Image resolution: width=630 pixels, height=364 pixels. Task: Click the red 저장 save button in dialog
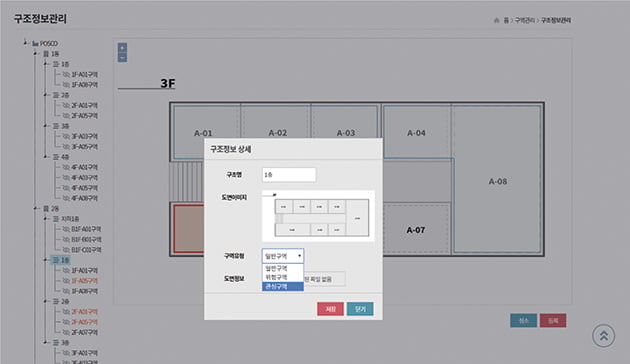click(x=330, y=309)
